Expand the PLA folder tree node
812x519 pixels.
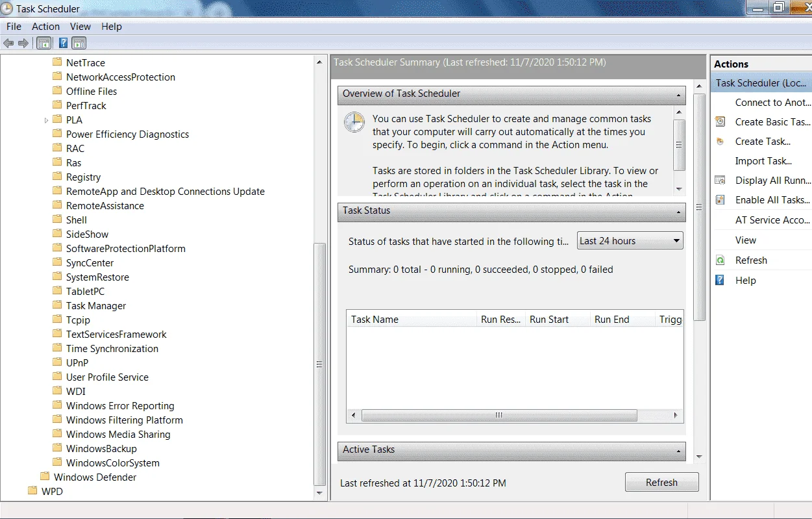[x=46, y=120]
